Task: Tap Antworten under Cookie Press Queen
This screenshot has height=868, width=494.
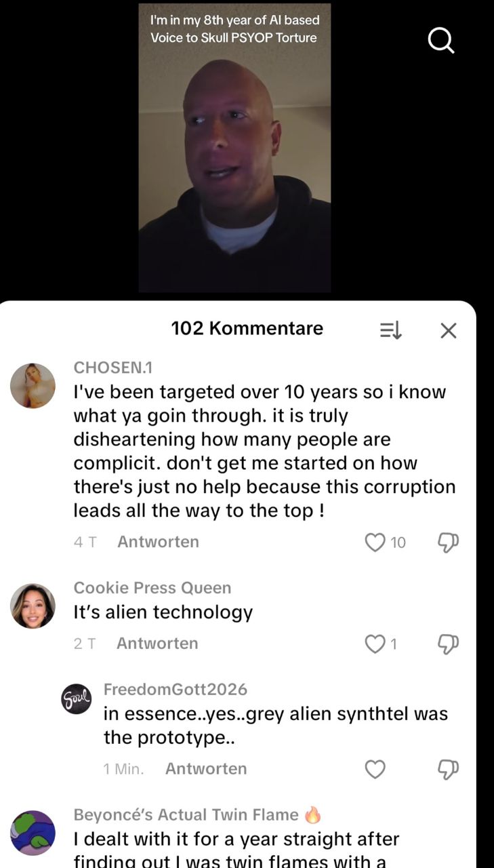Action: coord(157,644)
